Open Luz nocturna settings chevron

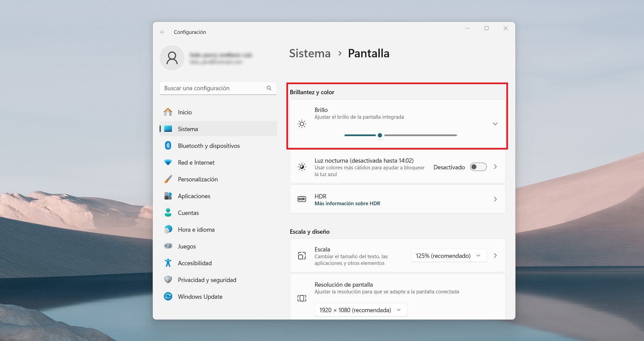[495, 167]
